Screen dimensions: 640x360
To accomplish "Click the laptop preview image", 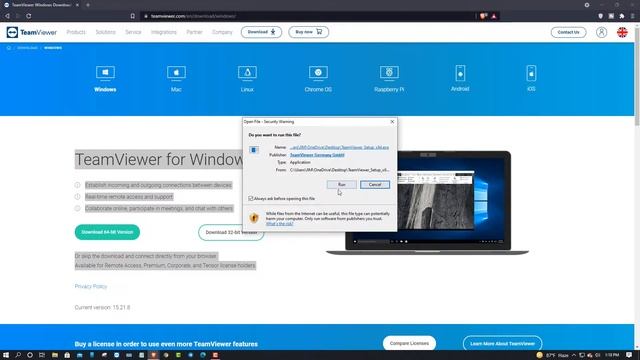I will pos(427,203).
